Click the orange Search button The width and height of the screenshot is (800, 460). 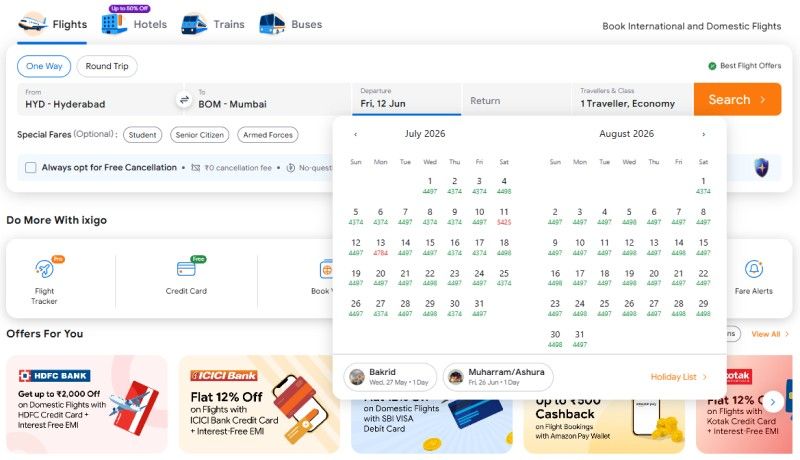737,99
